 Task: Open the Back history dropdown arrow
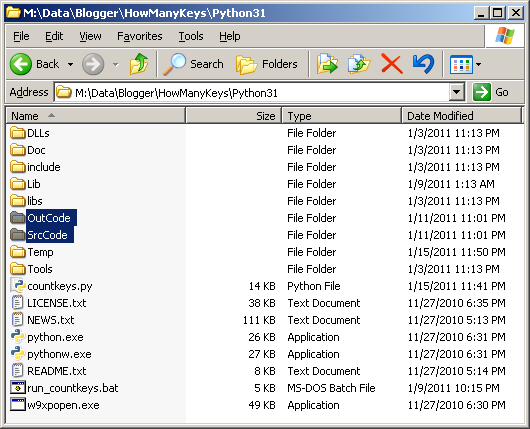[x=70, y=64]
